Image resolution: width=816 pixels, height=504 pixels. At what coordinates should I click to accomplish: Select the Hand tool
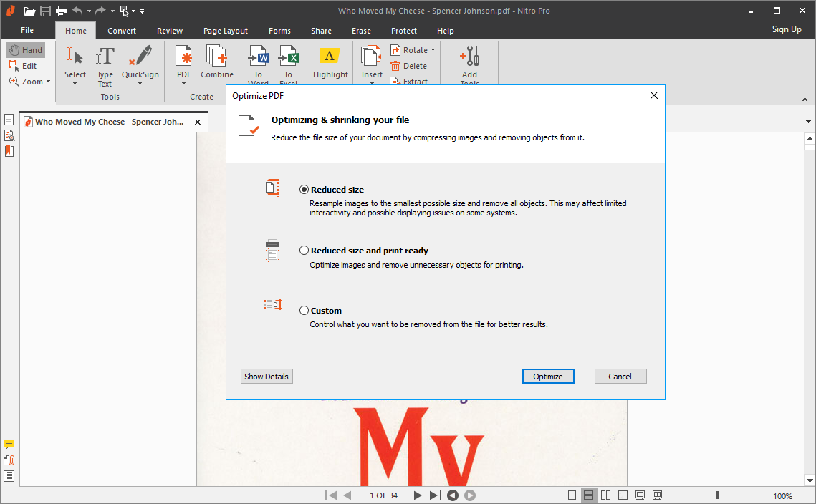click(26, 50)
